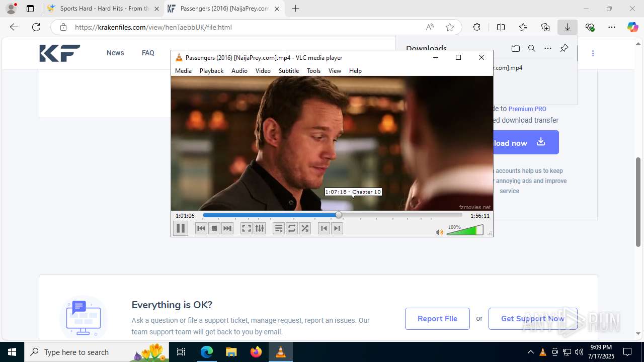
Task: Open downloads folder from Downloads panel
Action: (515, 48)
